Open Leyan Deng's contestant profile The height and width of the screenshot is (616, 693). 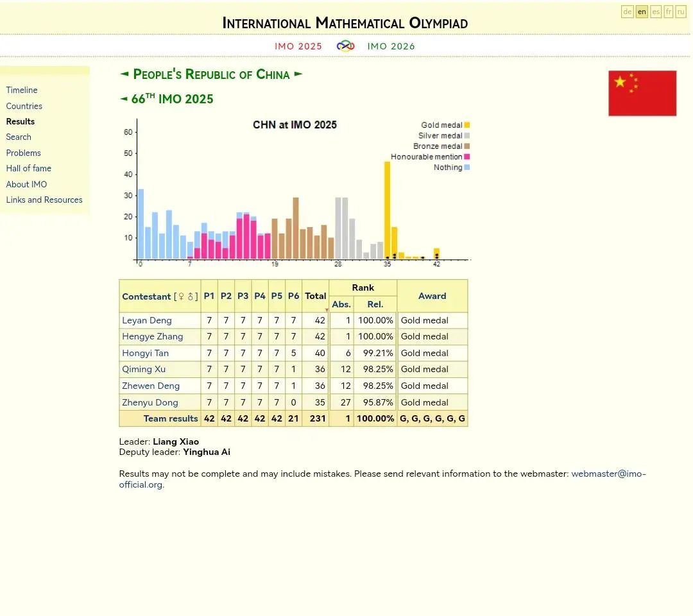[147, 320]
